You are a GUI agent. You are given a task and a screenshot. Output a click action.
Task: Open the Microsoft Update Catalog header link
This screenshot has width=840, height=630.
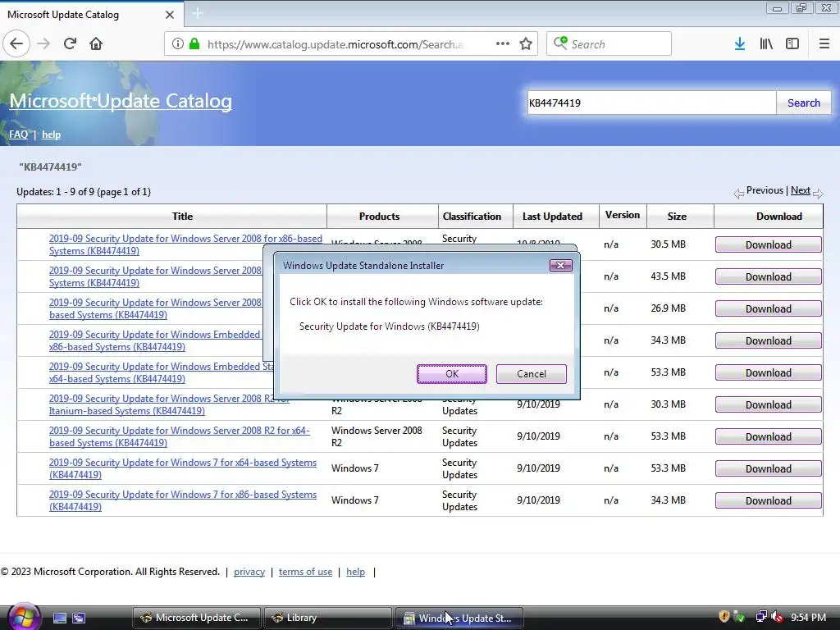pyautogui.click(x=121, y=101)
